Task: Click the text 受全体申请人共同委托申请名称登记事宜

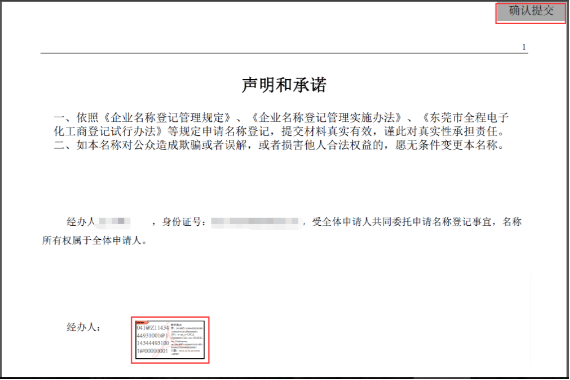Action: tap(402, 221)
